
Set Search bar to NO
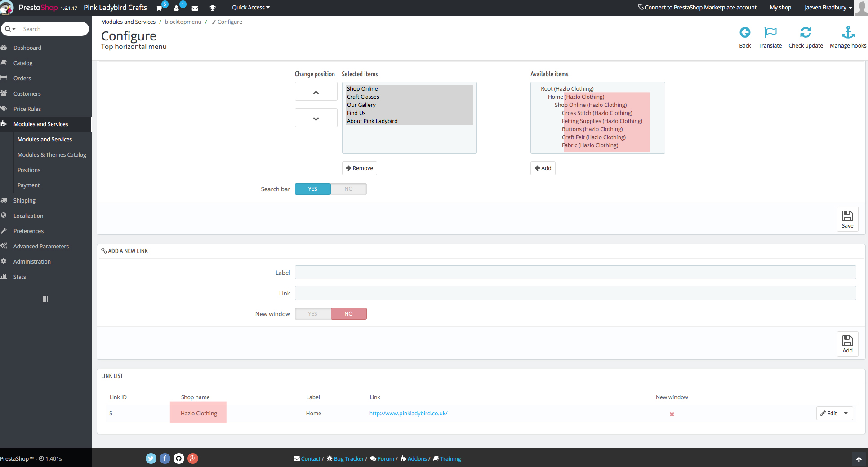pyautogui.click(x=349, y=189)
